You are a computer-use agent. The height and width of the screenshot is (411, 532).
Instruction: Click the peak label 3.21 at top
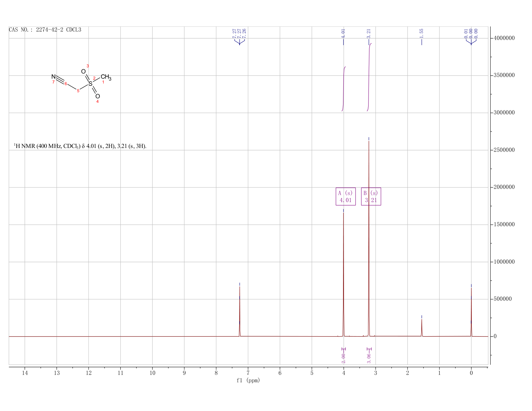coord(369,33)
